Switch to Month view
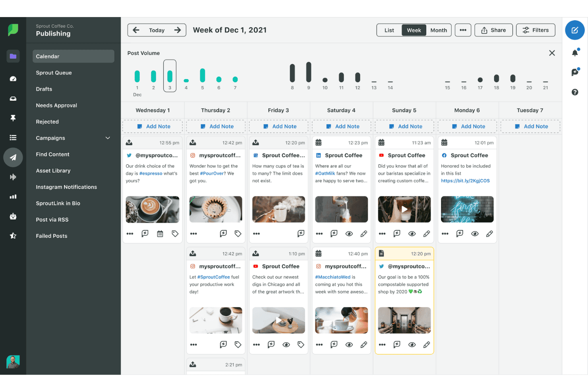This screenshot has height=392, width=588. 439,30
